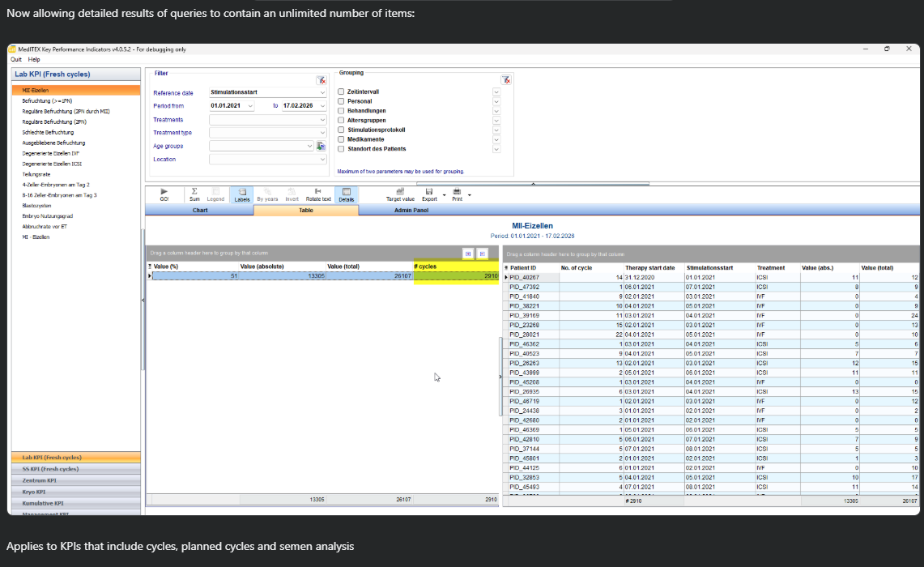
Task: Clear filters using the Filter panel funnel icon
Action: coord(321,80)
